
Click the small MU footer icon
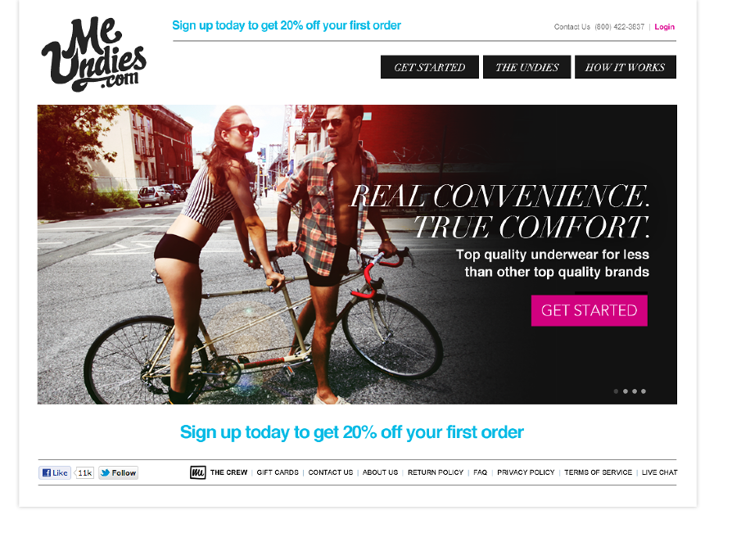tap(197, 472)
